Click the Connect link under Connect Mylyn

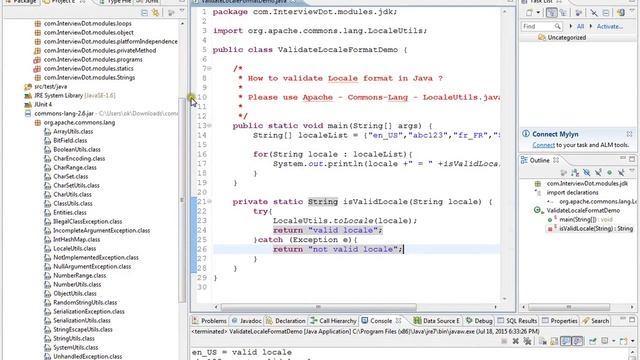tap(543, 145)
